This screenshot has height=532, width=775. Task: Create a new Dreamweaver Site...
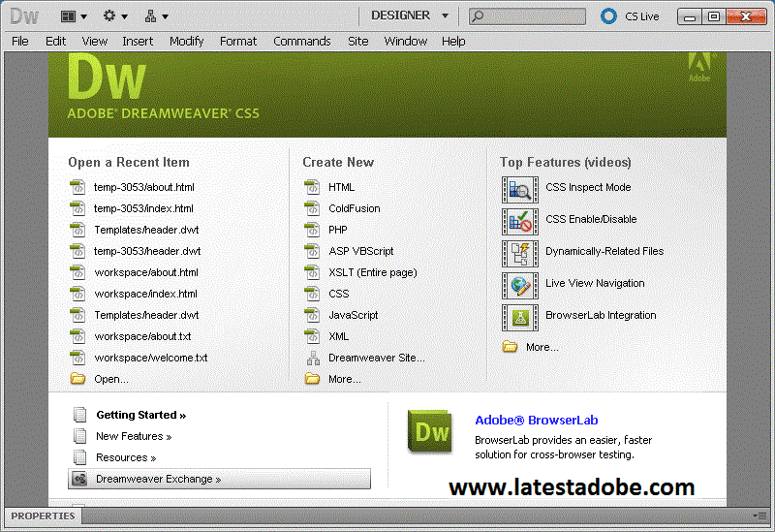[377, 358]
